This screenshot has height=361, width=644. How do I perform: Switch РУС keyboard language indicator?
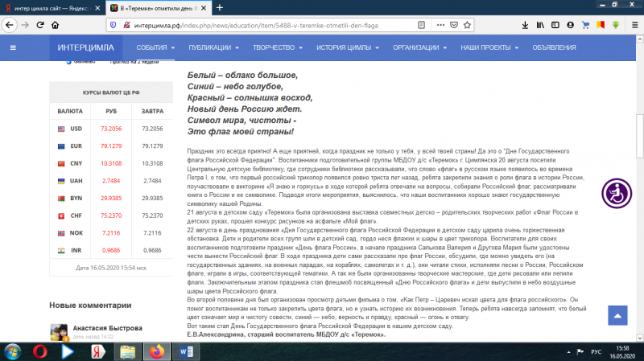coord(596,352)
